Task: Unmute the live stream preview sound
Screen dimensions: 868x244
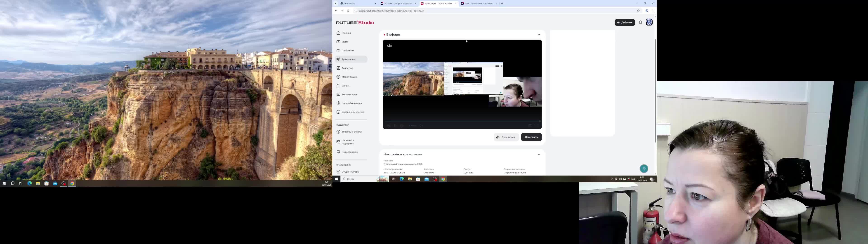Action: [x=389, y=46]
